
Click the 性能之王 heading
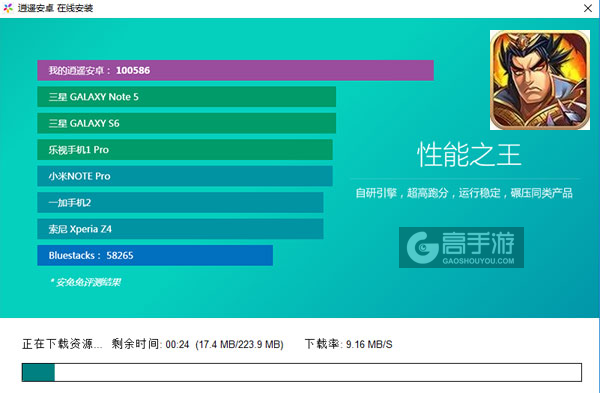(x=469, y=155)
